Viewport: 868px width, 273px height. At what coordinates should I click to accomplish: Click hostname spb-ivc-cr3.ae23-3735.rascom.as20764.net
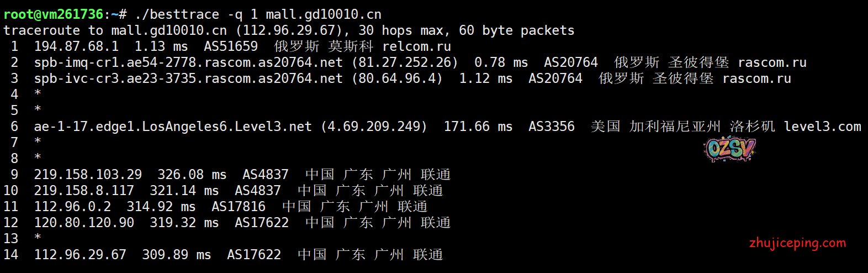tap(188, 78)
